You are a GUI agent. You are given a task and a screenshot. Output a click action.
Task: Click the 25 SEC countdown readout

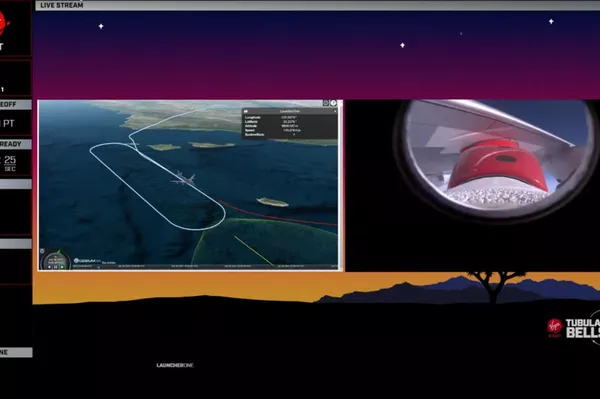(x=10, y=163)
